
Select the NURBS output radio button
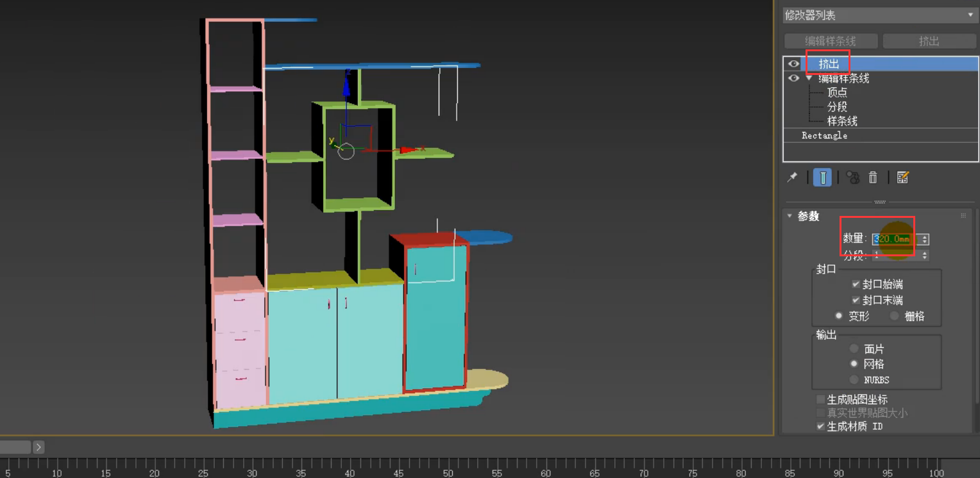[x=854, y=379]
